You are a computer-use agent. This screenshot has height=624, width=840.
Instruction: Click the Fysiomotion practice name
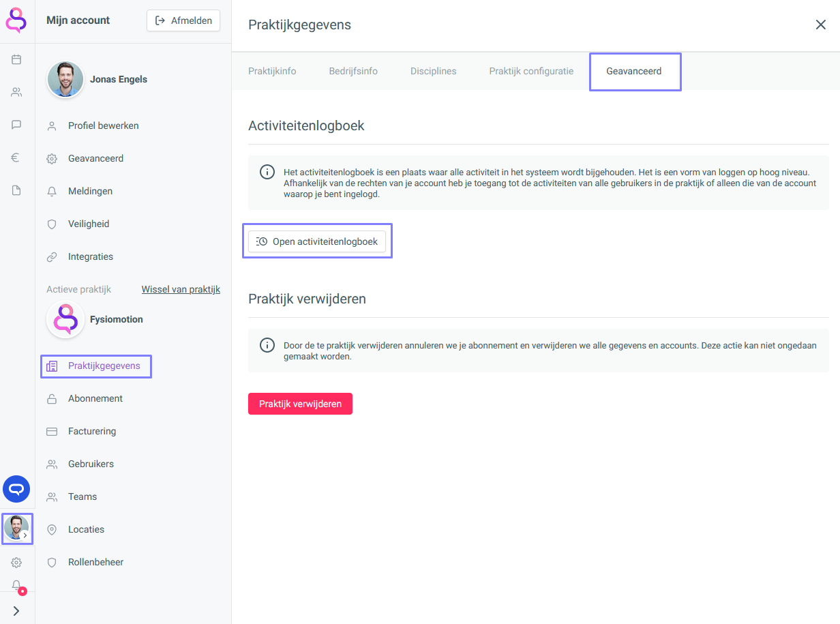(117, 319)
